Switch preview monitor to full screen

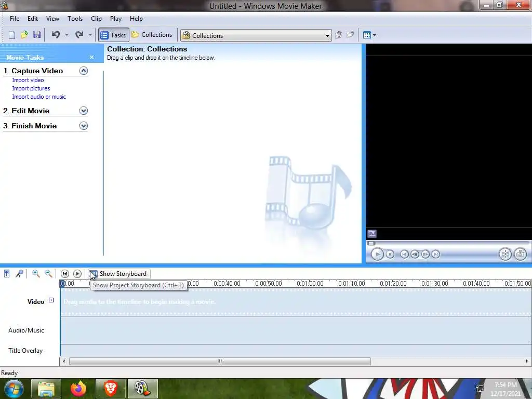pos(372,234)
